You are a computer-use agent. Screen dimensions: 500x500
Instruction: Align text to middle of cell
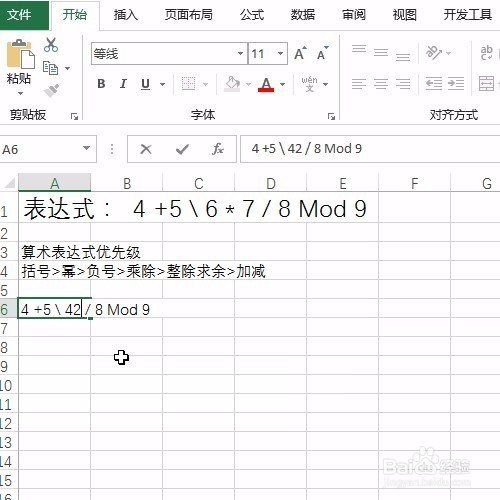[x=381, y=53]
